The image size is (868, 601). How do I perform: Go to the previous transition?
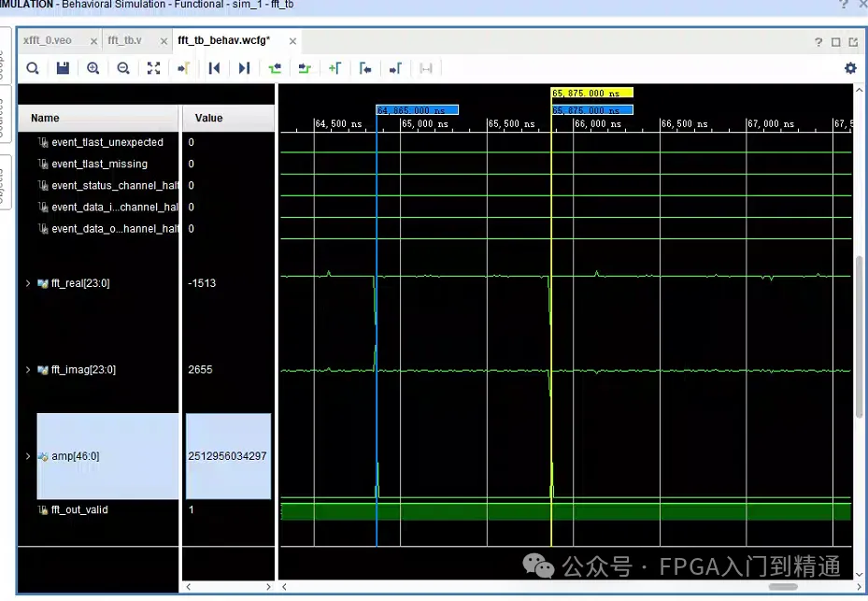[275, 68]
